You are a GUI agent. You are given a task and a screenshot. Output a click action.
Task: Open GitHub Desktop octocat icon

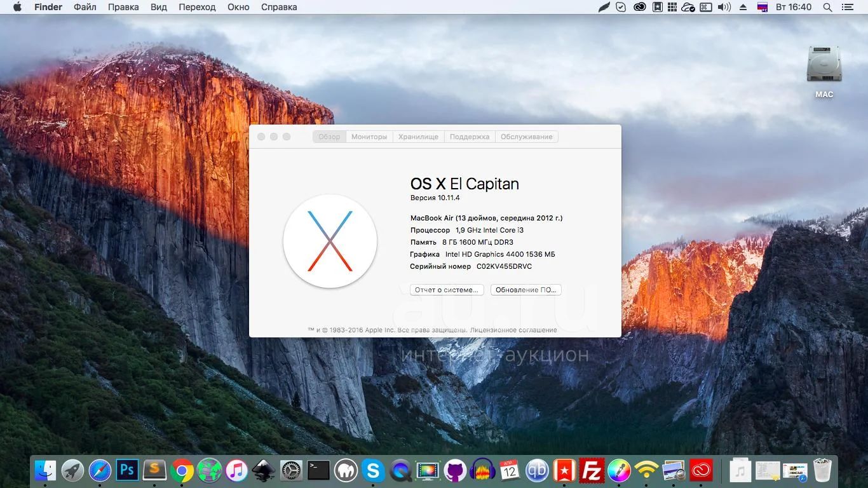pyautogui.click(x=455, y=470)
